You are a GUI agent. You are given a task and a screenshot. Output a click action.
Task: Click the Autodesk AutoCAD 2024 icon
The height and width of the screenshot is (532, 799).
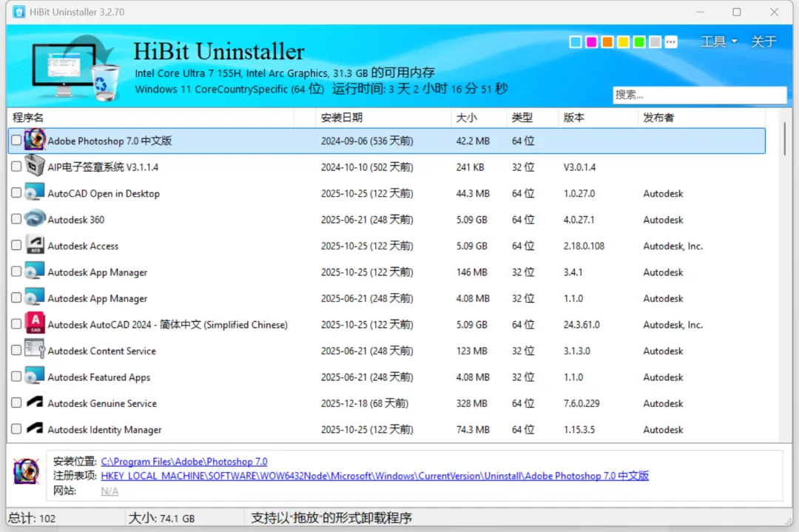35,323
